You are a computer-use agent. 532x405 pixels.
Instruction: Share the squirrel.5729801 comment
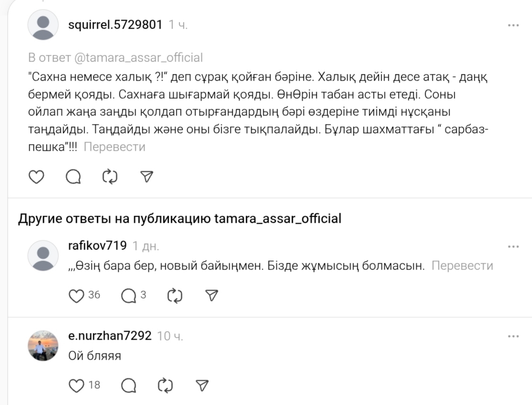point(147,177)
